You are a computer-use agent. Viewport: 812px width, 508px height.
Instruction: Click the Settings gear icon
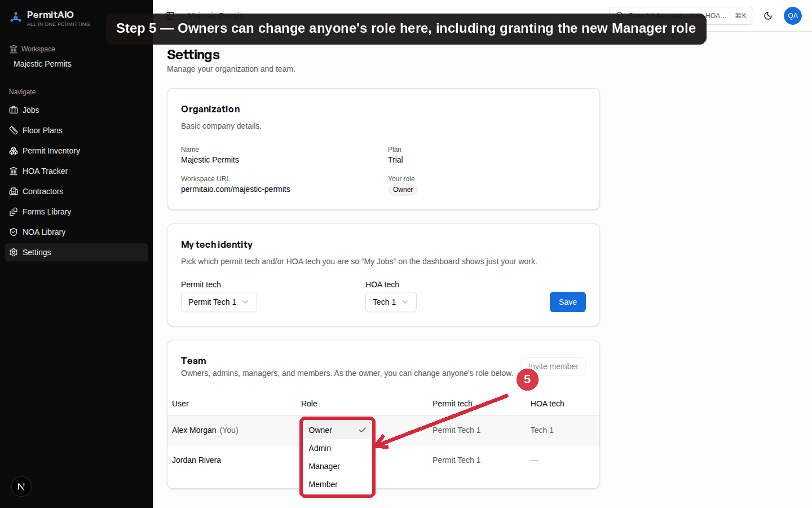pyautogui.click(x=14, y=252)
